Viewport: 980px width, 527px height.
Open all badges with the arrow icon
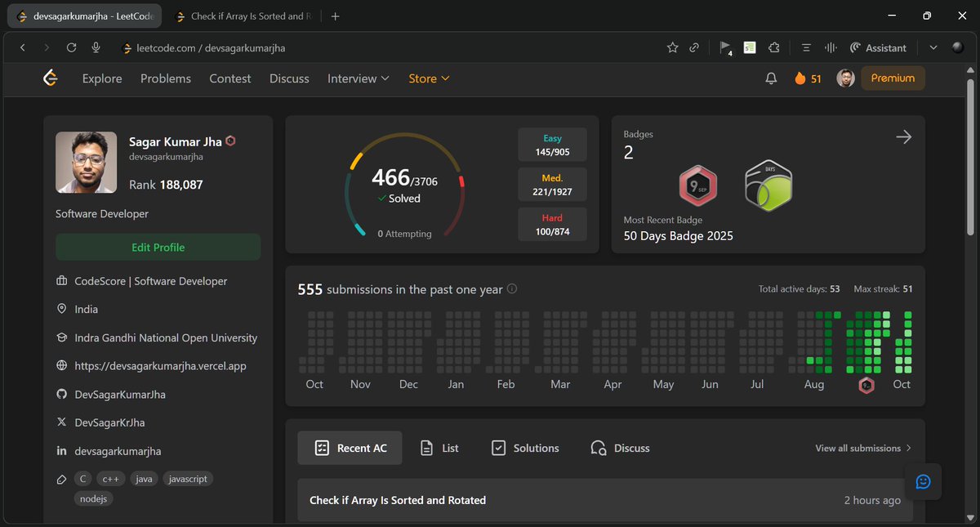(x=903, y=137)
